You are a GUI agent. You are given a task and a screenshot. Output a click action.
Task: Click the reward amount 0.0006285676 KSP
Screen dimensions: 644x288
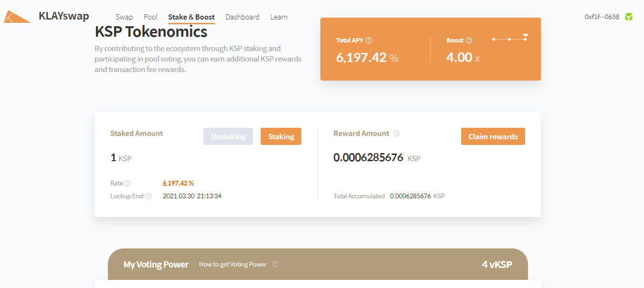click(x=377, y=157)
